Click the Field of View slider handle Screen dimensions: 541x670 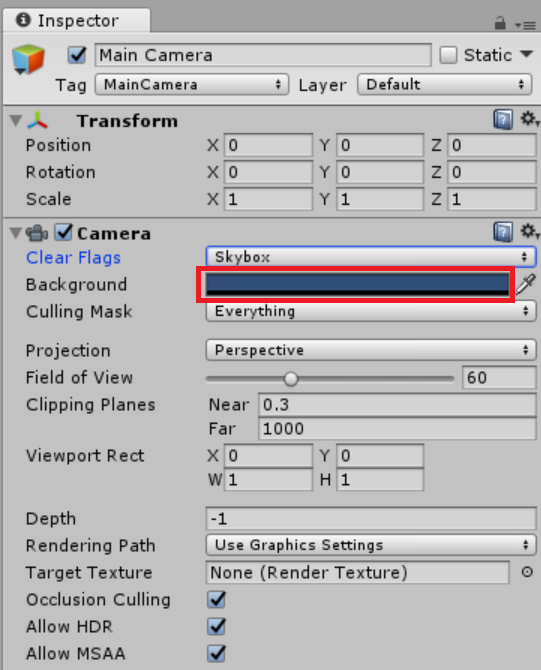[291, 379]
